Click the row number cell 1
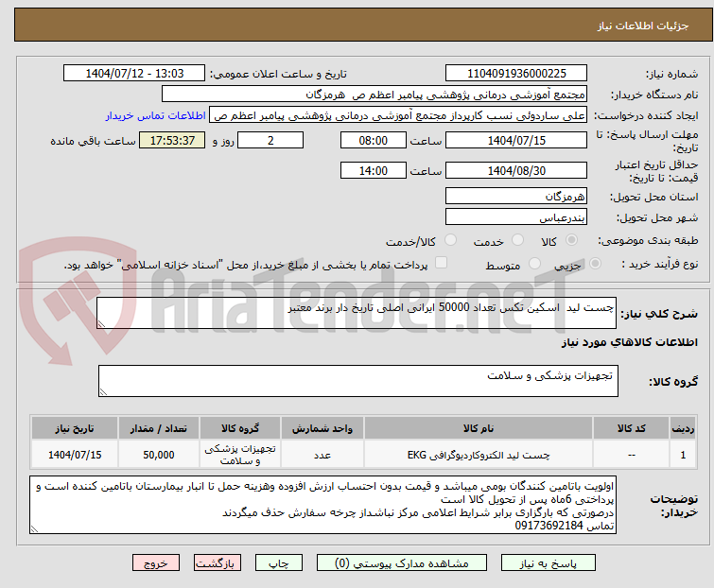Viewport: 714px width, 588px height. (683, 455)
